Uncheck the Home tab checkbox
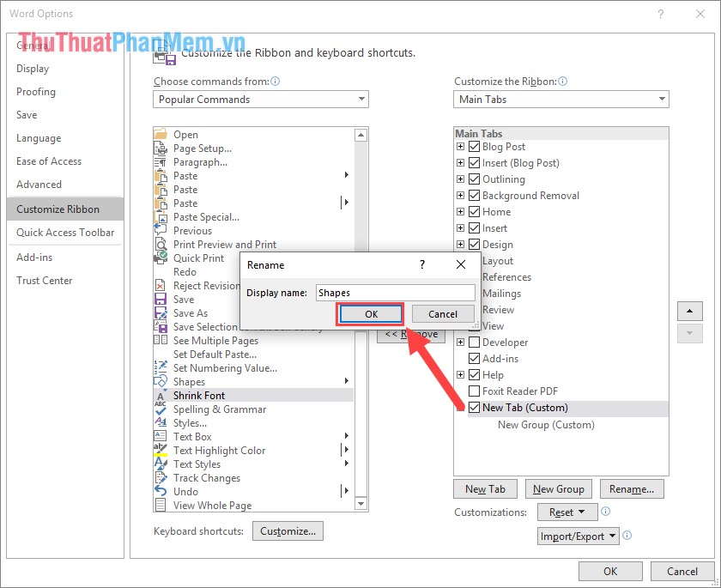Image resolution: width=721 pixels, height=588 pixels. point(474,212)
